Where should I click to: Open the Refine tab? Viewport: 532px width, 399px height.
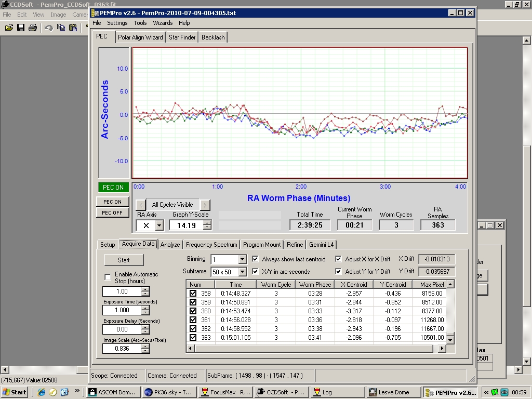pyautogui.click(x=295, y=245)
